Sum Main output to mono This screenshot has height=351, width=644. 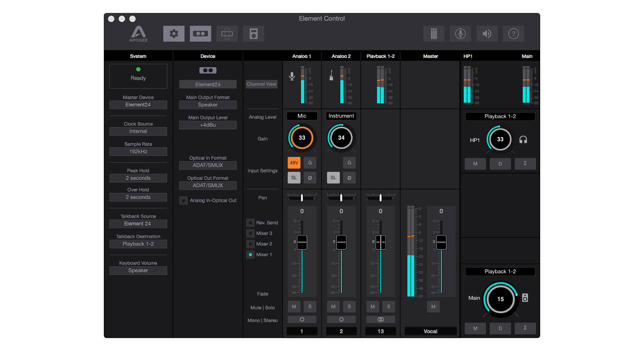(x=525, y=328)
